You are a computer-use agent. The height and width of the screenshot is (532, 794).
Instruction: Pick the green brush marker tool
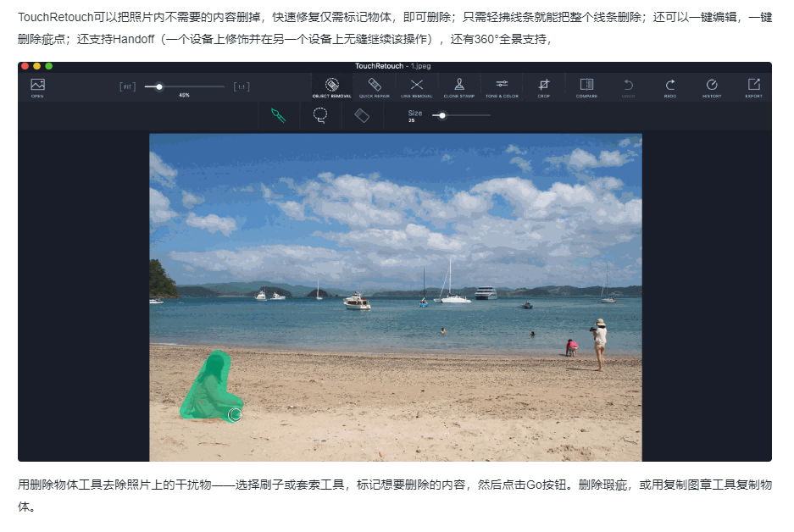coord(278,115)
